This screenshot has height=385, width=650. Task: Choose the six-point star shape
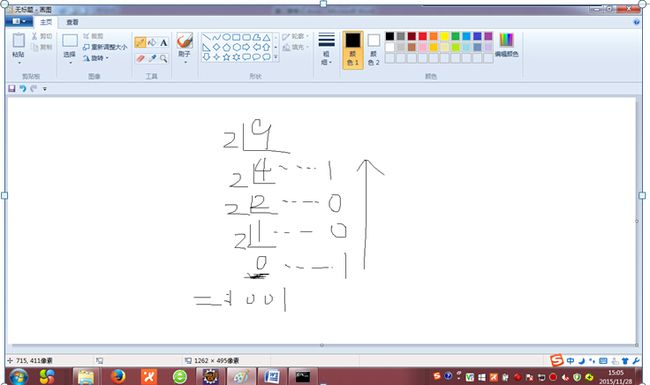(x=236, y=57)
